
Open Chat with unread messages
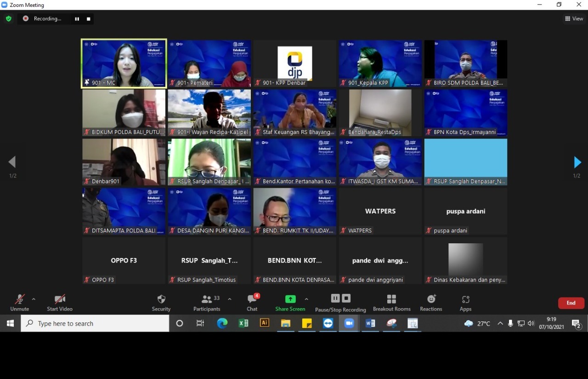click(252, 299)
